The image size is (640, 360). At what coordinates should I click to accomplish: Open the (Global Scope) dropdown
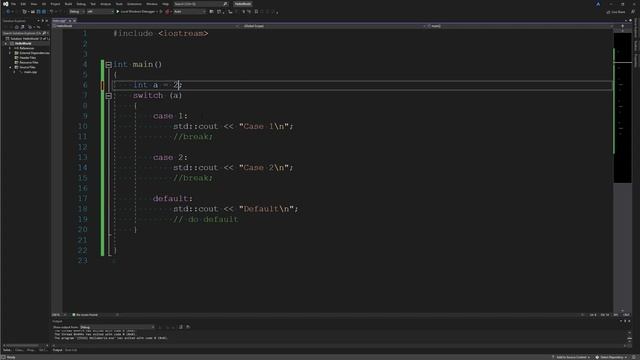333,26
